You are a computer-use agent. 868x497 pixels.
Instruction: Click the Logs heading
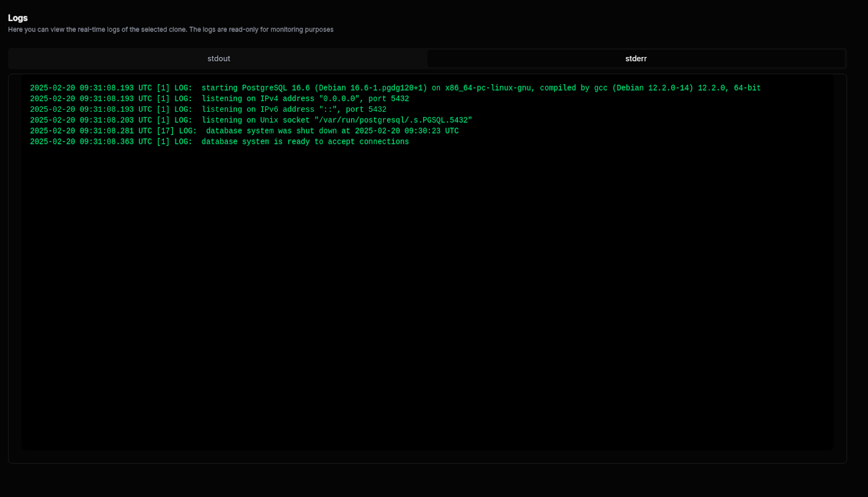pos(18,18)
